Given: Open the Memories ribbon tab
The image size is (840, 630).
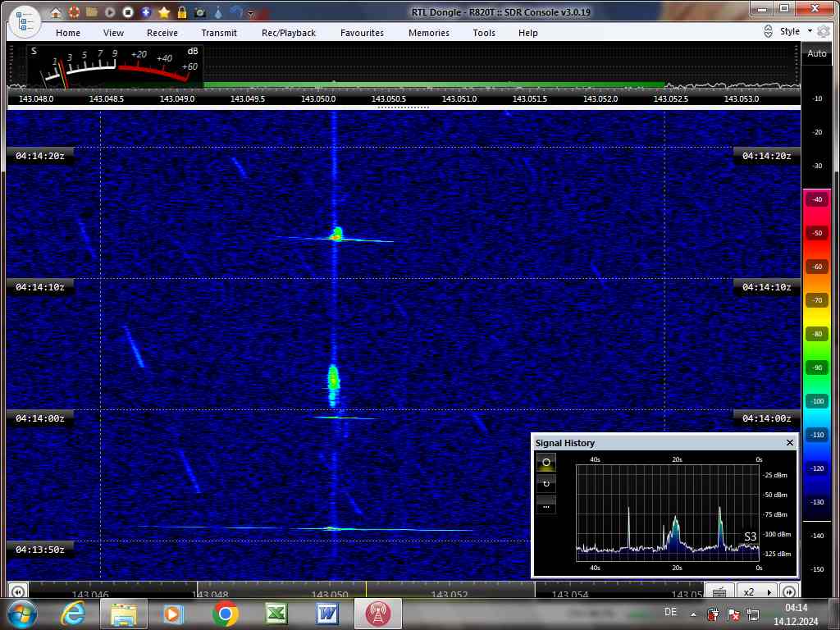Looking at the screenshot, I should click(429, 33).
